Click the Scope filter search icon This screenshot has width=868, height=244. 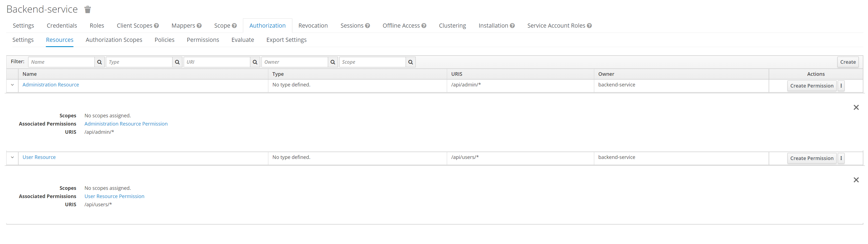point(411,62)
